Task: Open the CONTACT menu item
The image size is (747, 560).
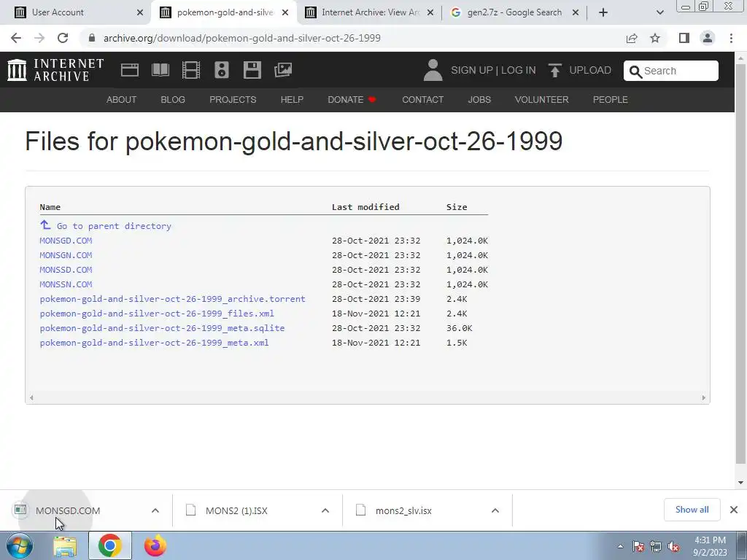Action: [422, 99]
